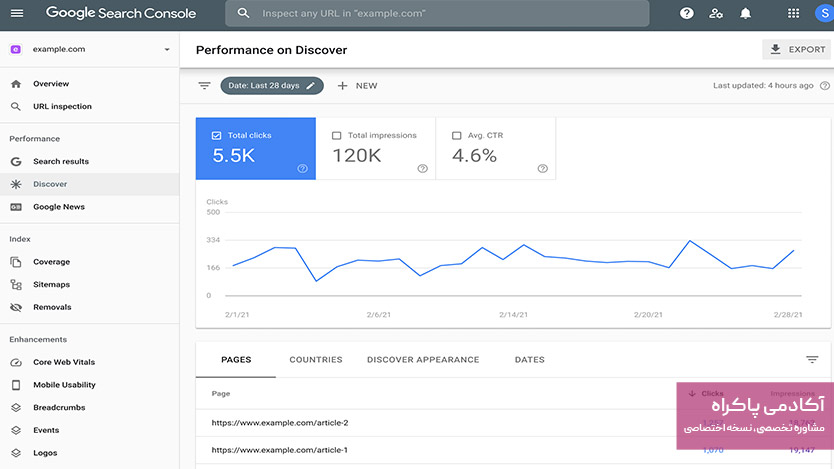This screenshot has width=834, height=469.
Task: Click the Inspect any URL search field
Action: (x=437, y=13)
